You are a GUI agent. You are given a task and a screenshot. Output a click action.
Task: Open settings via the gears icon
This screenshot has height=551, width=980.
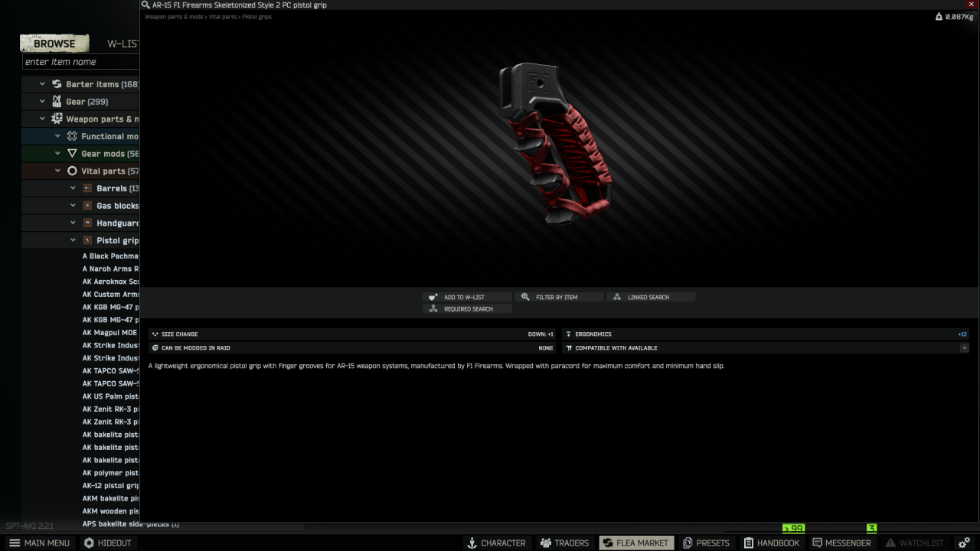click(x=964, y=543)
